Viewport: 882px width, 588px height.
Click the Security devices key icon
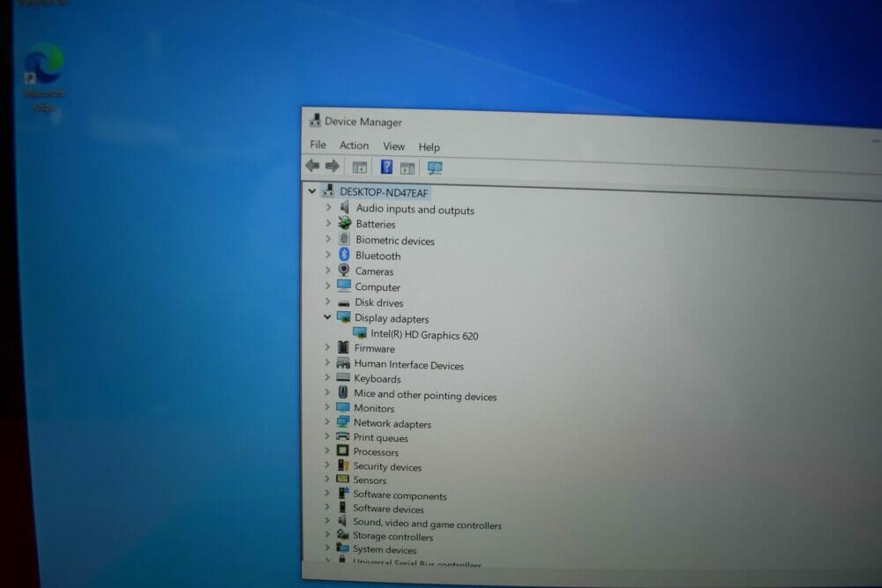coord(342,465)
